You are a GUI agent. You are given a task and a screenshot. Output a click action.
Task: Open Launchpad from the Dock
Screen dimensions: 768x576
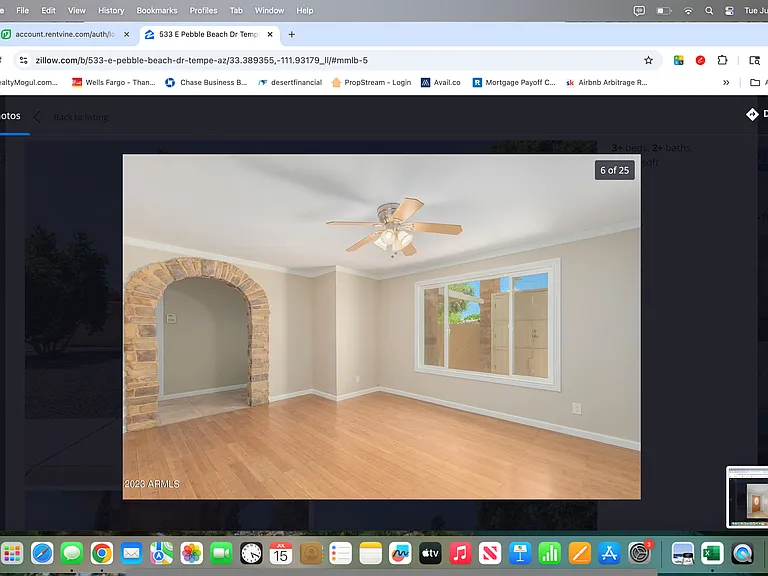point(12,554)
